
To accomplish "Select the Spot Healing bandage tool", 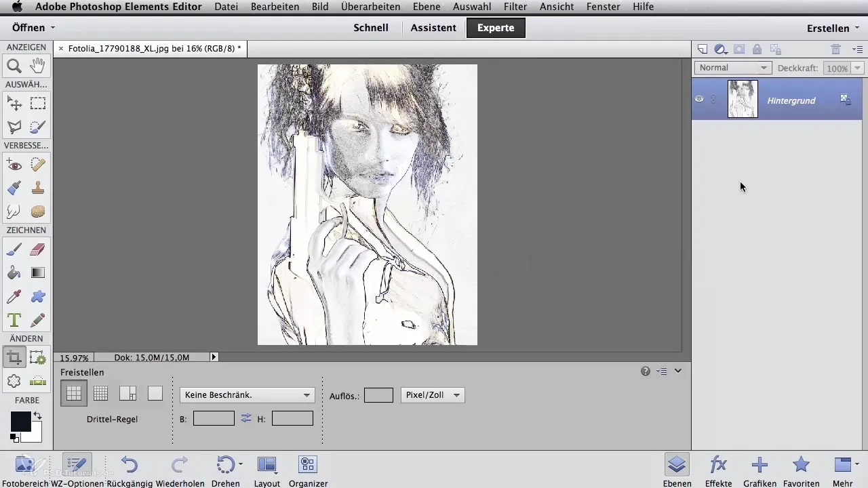I will [38, 165].
